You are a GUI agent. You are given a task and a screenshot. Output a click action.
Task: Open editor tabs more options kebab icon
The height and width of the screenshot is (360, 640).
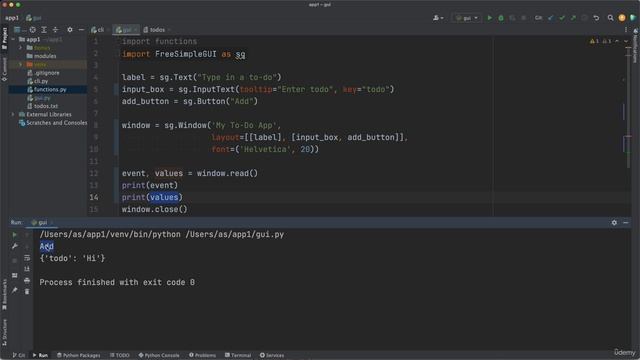coord(626,30)
